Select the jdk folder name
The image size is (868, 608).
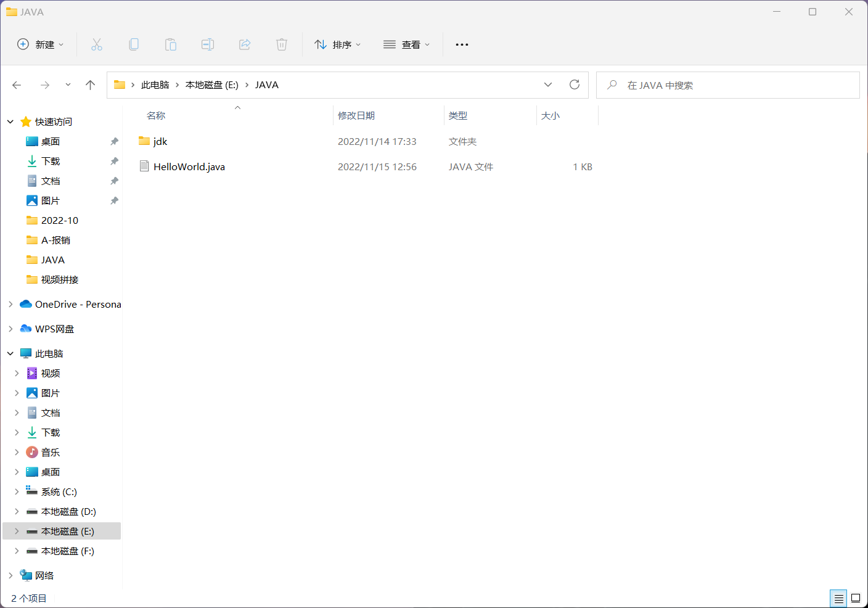(160, 141)
